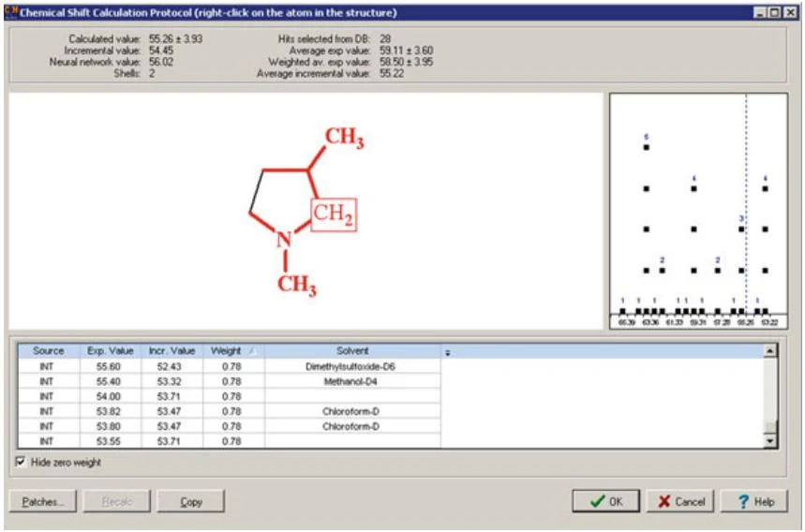Copy the protocol with the Copy button
The image size is (805, 532).
tap(191, 501)
